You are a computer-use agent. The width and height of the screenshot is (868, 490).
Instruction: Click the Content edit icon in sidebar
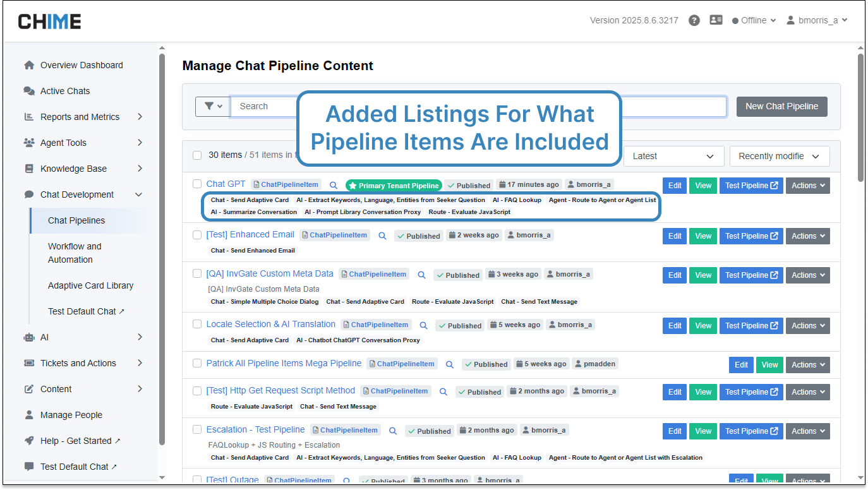point(29,389)
